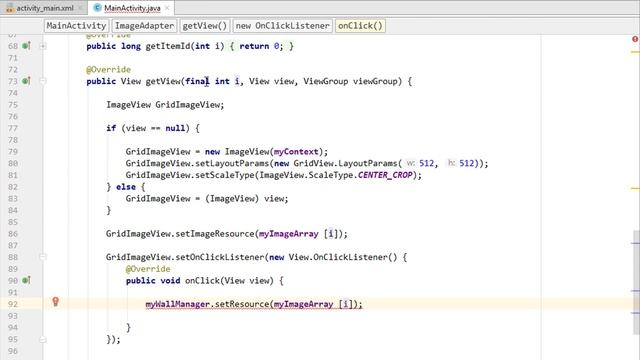Select the MainActivity.java tab
The width and height of the screenshot is (640, 360).
coord(132,8)
